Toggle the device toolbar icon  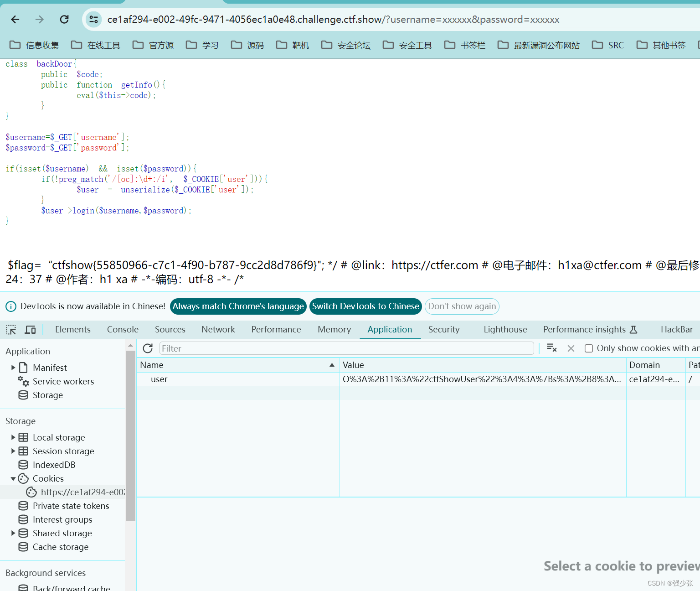click(x=31, y=330)
